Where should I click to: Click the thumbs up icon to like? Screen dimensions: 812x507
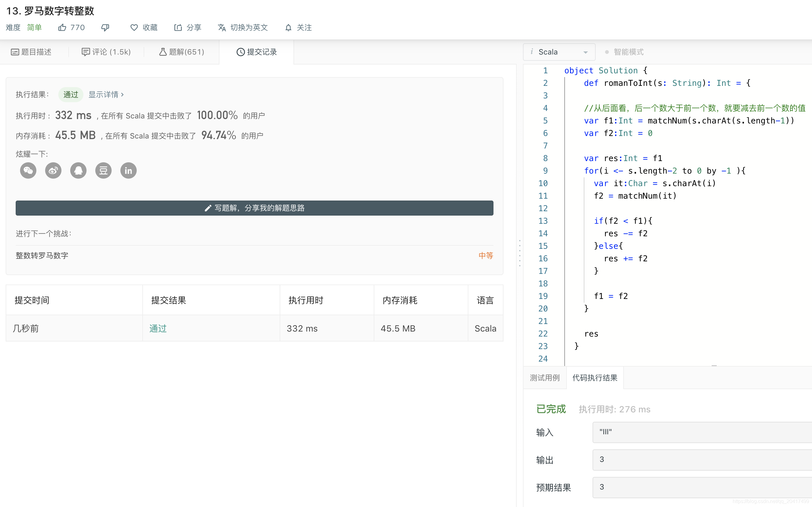62,28
